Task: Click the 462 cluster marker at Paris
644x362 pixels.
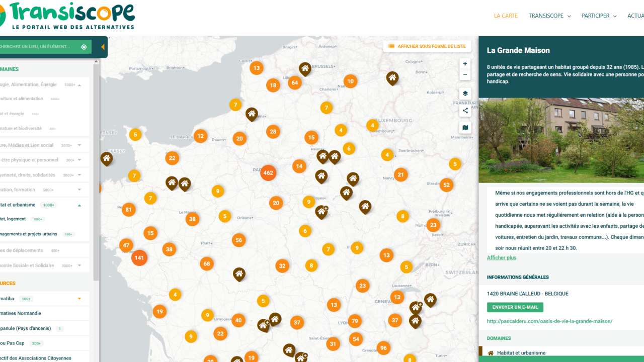Action: (x=268, y=173)
